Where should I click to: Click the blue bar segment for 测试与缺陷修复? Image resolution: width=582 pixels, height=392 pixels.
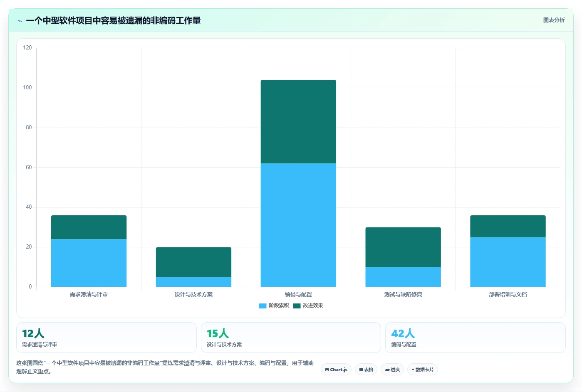[x=403, y=277]
